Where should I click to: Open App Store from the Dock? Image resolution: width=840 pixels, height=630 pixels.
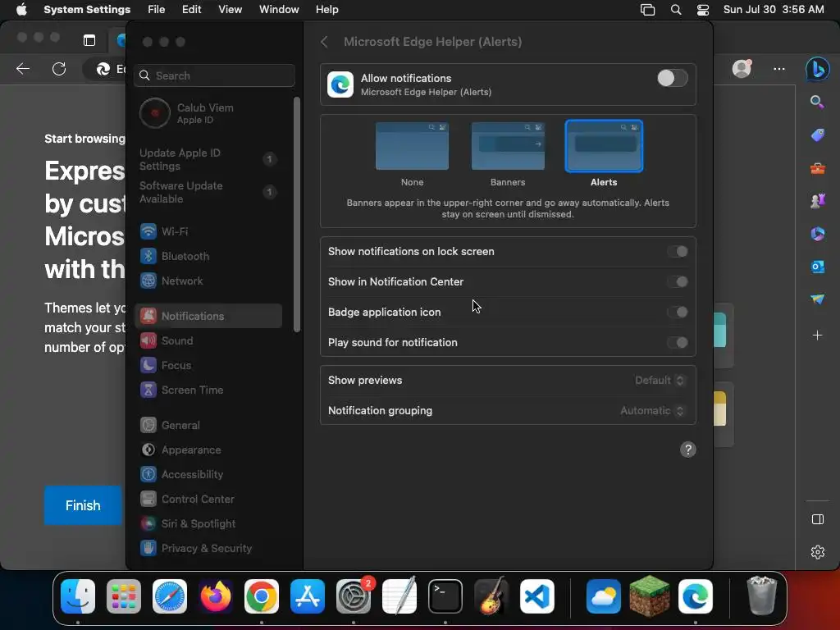(308, 596)
